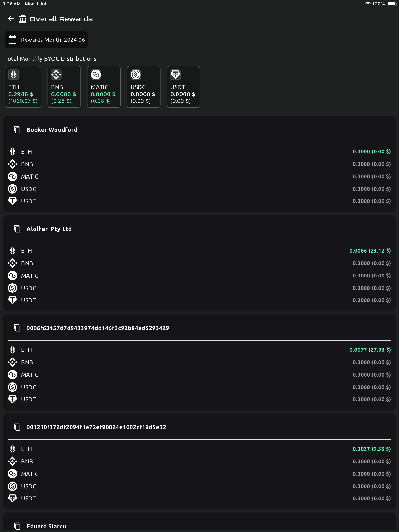The width and height of the screenshot is (399, 532).
Task: Select the Alolhar Pty Ltd heading
Action: pos(49,229)
